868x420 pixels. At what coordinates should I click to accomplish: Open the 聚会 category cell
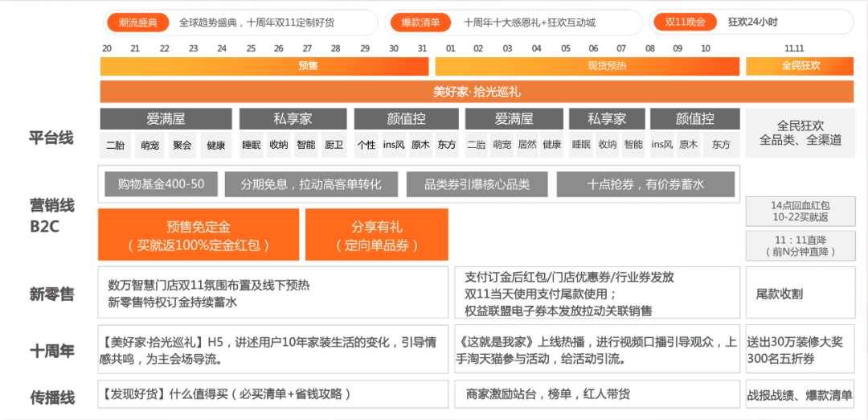[182, 146]
